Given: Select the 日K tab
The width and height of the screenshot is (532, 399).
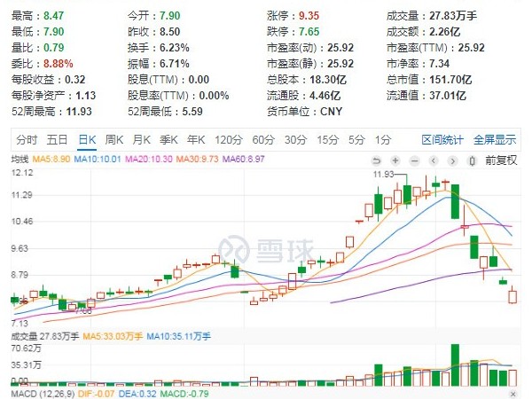Looking at the screenshot, I should (x=87, y=140).
